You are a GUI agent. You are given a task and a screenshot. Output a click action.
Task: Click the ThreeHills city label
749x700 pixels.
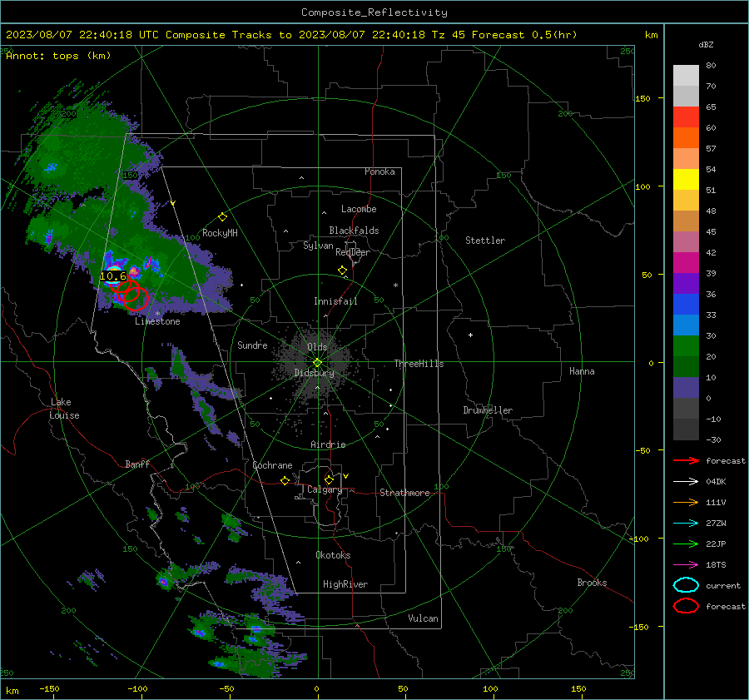point(419,364)
